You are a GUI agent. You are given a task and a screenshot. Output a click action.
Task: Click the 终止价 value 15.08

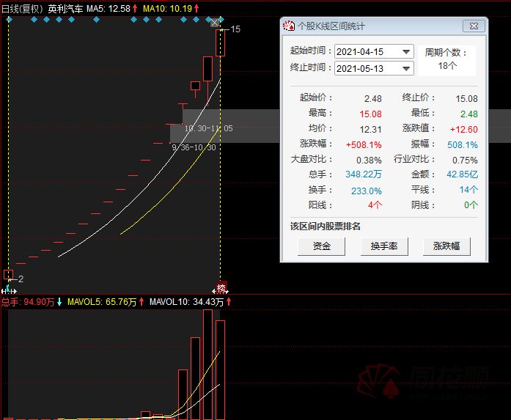466,99
